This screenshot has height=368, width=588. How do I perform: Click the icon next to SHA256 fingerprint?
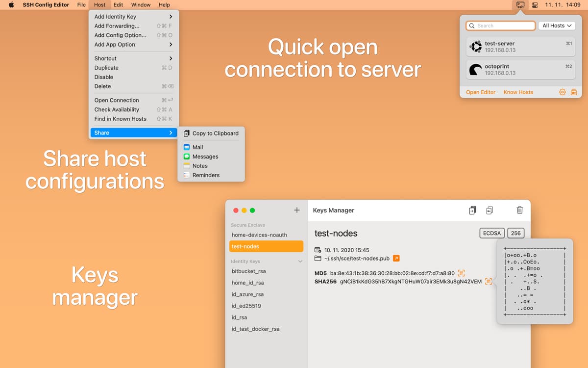[488, 282]
